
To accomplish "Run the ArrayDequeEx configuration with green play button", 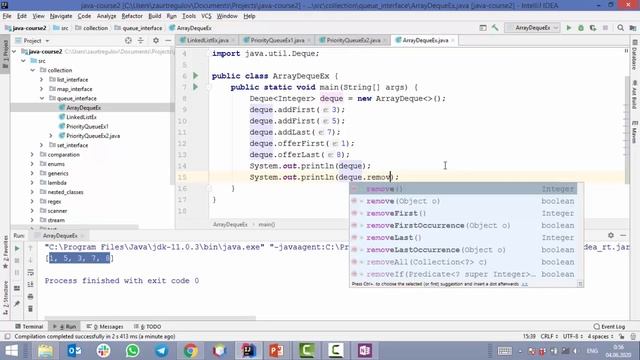I will (x=569, y=28).
